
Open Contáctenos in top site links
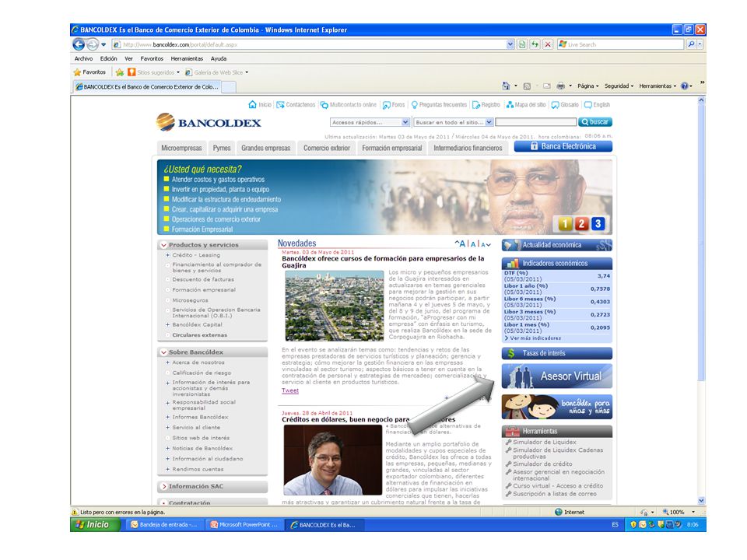pyautogui.click(x=296, y=105)
